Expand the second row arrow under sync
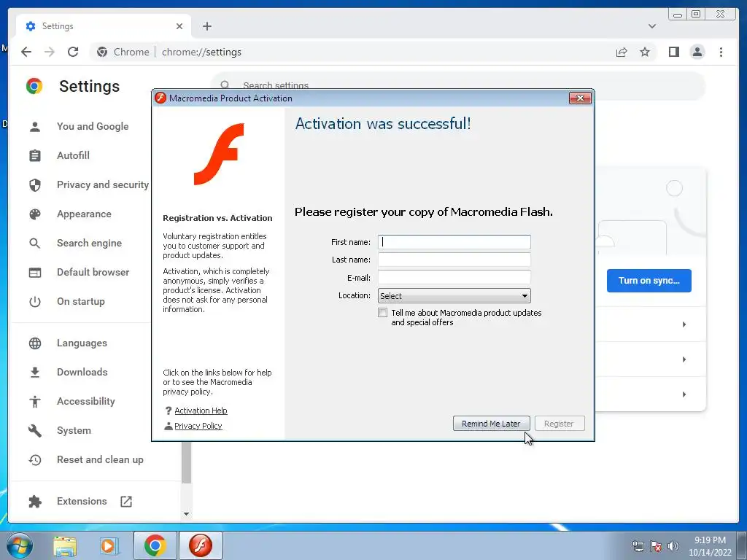Screen dimensions: 747x560 point(684,359)
